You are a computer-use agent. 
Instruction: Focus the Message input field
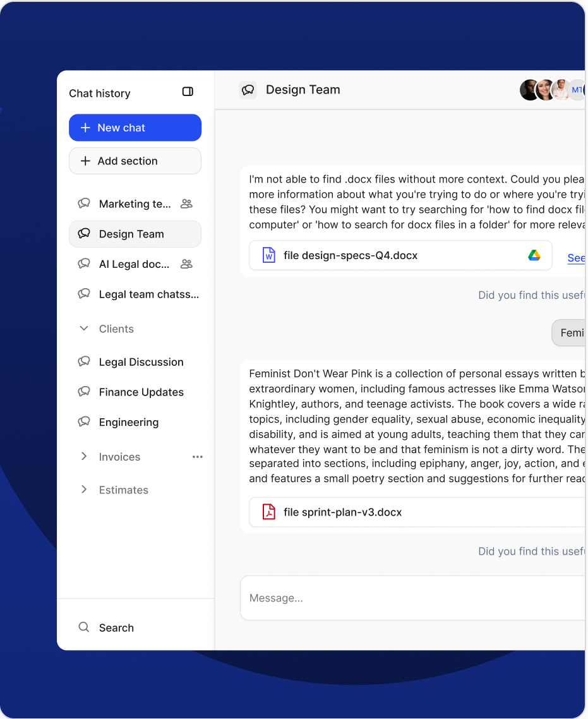pos(411,598)
